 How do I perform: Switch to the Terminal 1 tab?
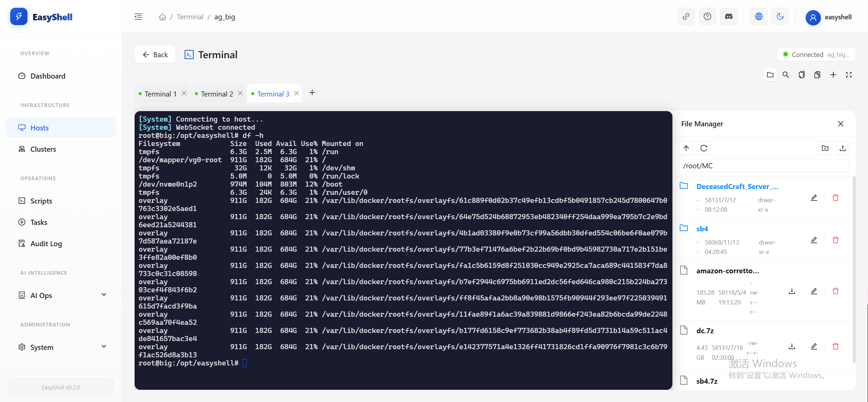coord(160,93)
